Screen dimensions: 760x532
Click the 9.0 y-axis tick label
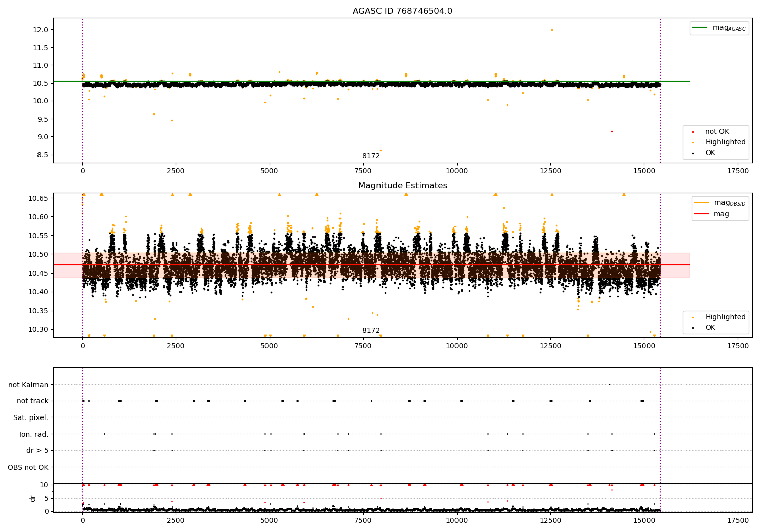[x=43, y=137]
